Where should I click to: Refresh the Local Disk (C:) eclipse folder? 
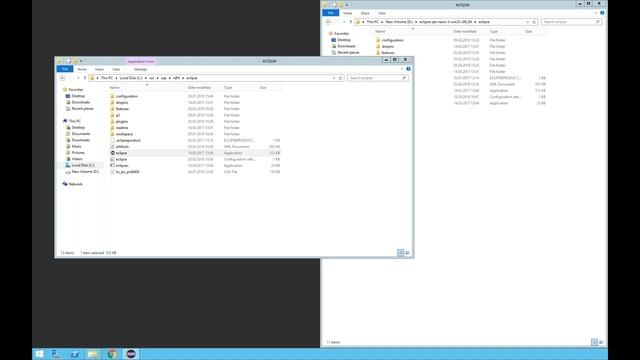tap(340, 78)
